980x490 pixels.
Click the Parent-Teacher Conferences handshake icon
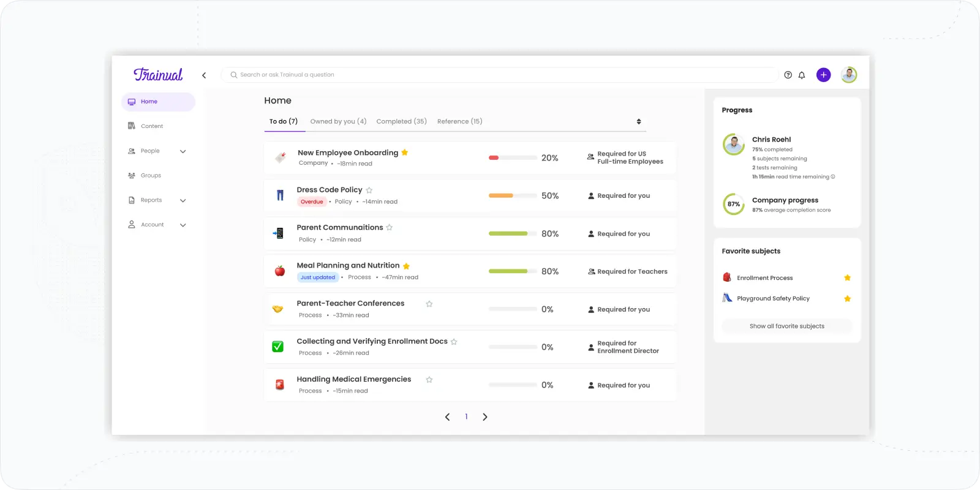(x=278, y=309)
